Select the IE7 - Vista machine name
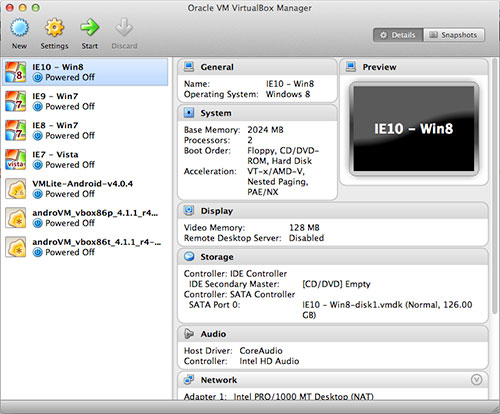500x414 pixels. [x=55, y=155]
